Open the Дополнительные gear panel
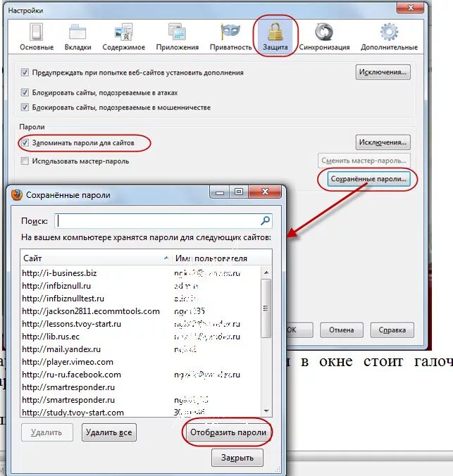The width and height of the screenshot is (453, 476). point(389,37)
